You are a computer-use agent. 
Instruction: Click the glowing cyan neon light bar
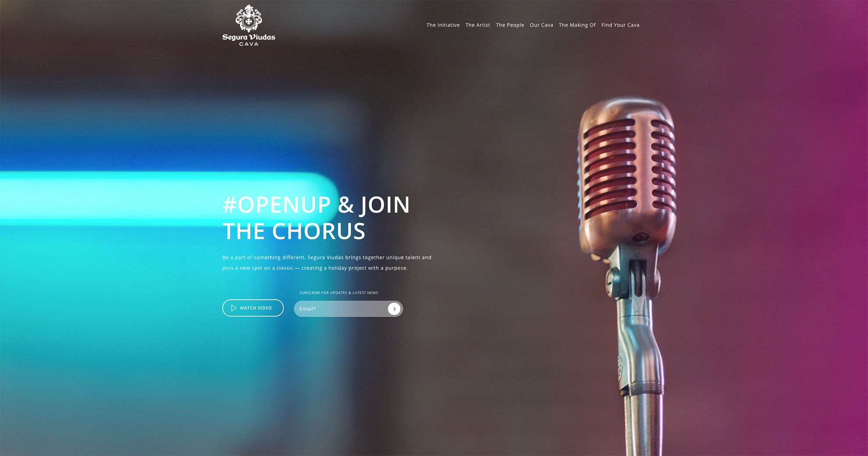pyautogui.click(x=169, y=198)
